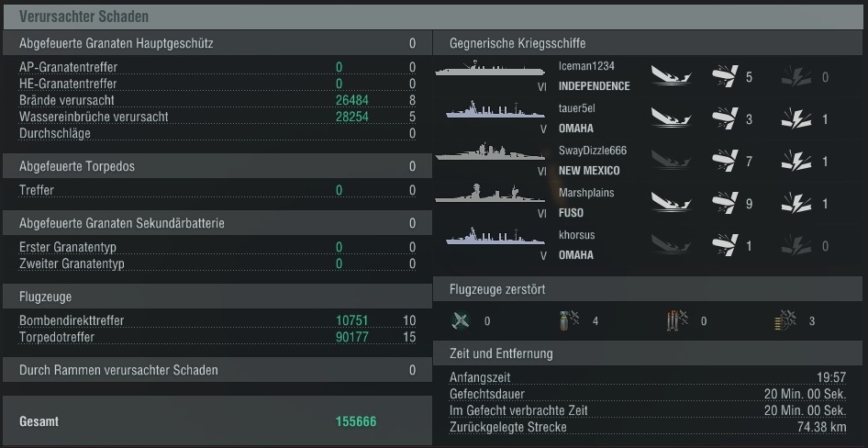Click the Independence aircraft carrier silhouette
Screen dimensions: 868x448
pos(490,69)
